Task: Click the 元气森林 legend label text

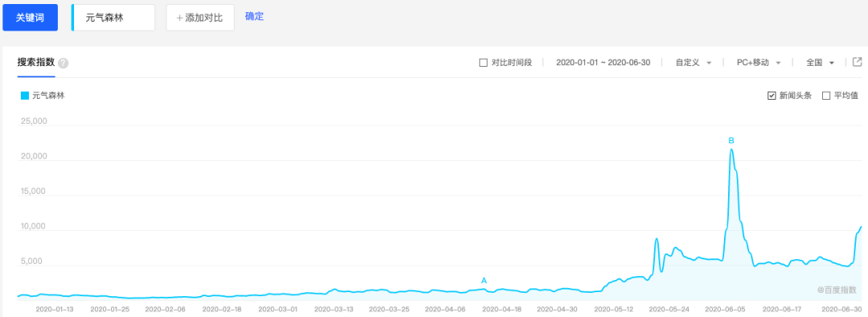Action: coord(49,96)
